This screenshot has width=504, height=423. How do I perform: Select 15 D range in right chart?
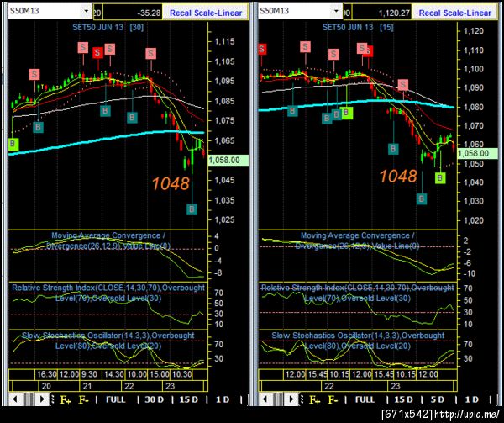(403, 399)
